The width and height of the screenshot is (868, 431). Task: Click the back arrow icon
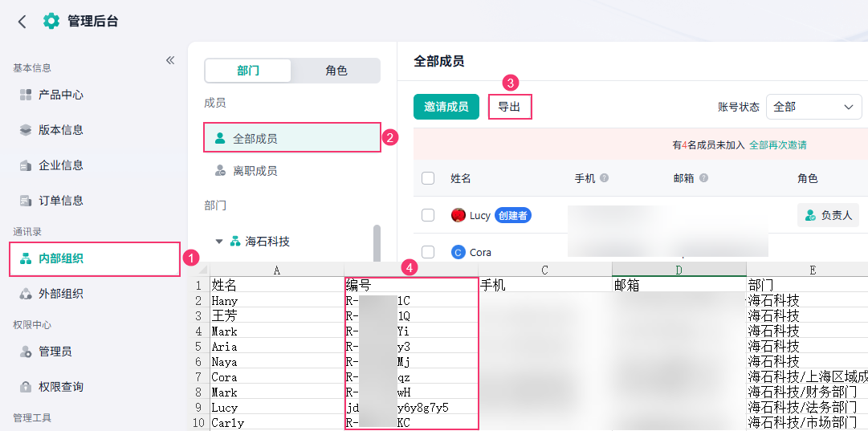(x=22, y=22)
